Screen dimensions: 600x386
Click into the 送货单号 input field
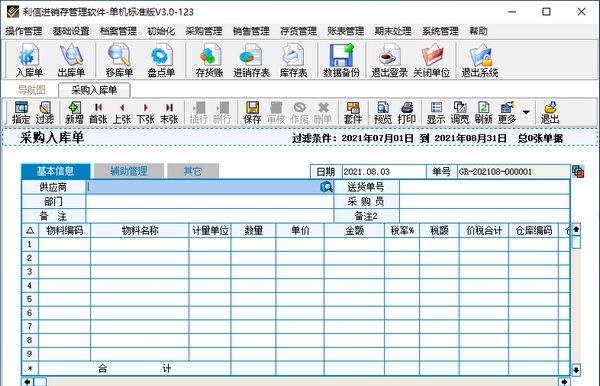(x=484, y=187)
